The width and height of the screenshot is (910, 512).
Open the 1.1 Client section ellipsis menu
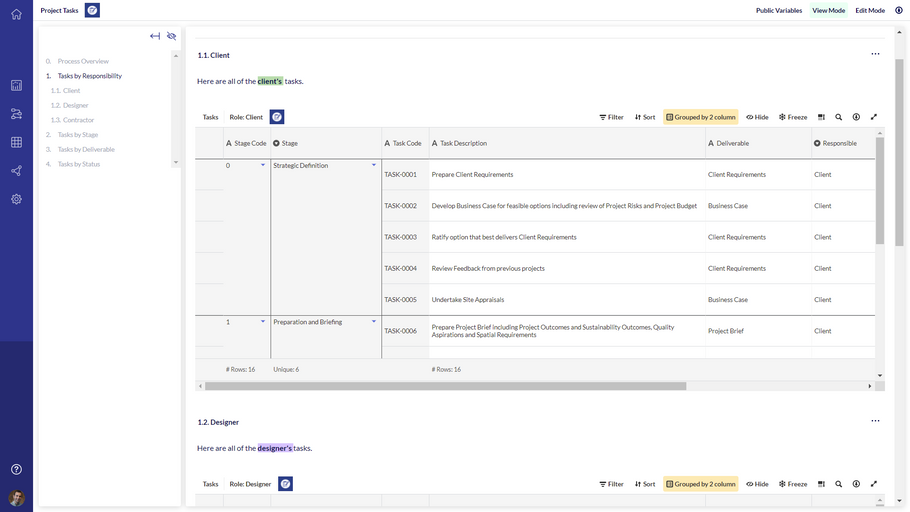[875, 54]
